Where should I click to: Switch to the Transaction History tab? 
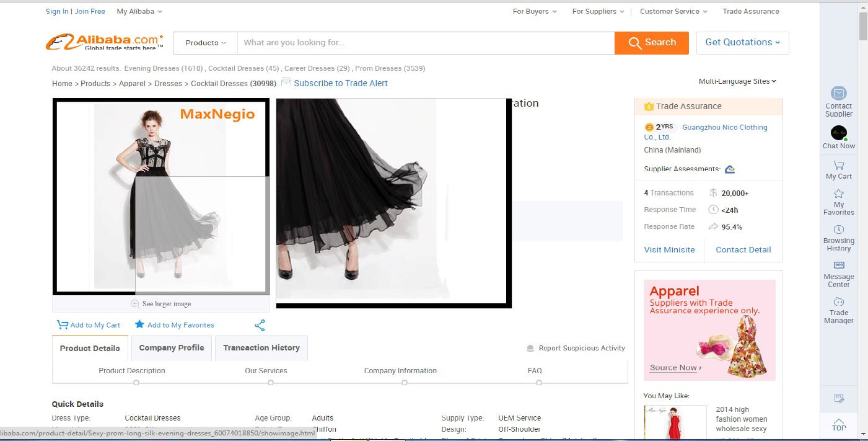(x=261, y=348)
